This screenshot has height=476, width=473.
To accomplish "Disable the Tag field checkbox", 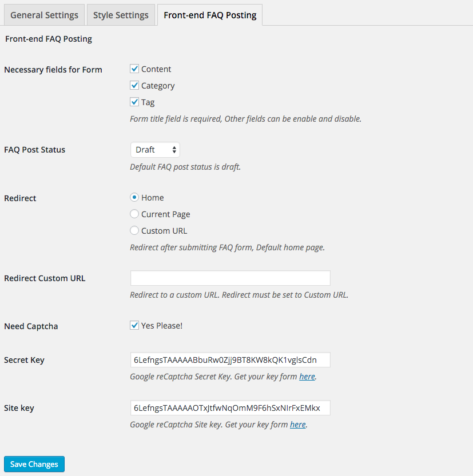I will point(135,102).
